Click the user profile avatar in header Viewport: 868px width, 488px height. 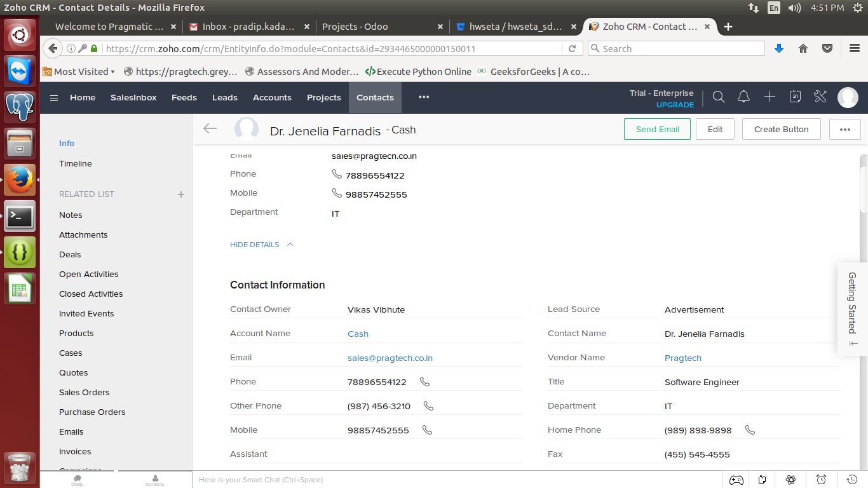point(848,97)
